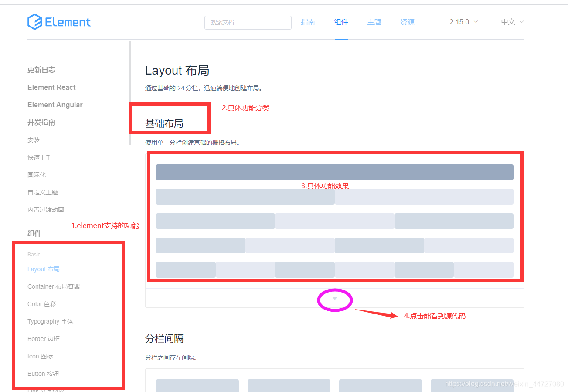This screenshot has width=568, height=392.
Task: Select 国际化 in the sidebar
Action: 37,175
